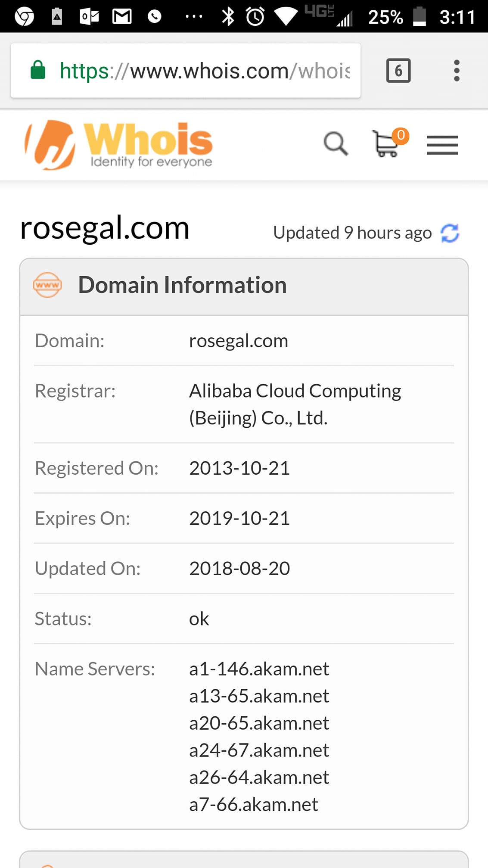The width and height of the screenshot is (488, 868).
Task: Tap the Outlook notification icon in status bar
Action: pyautogui.click(x=90, y=17)
